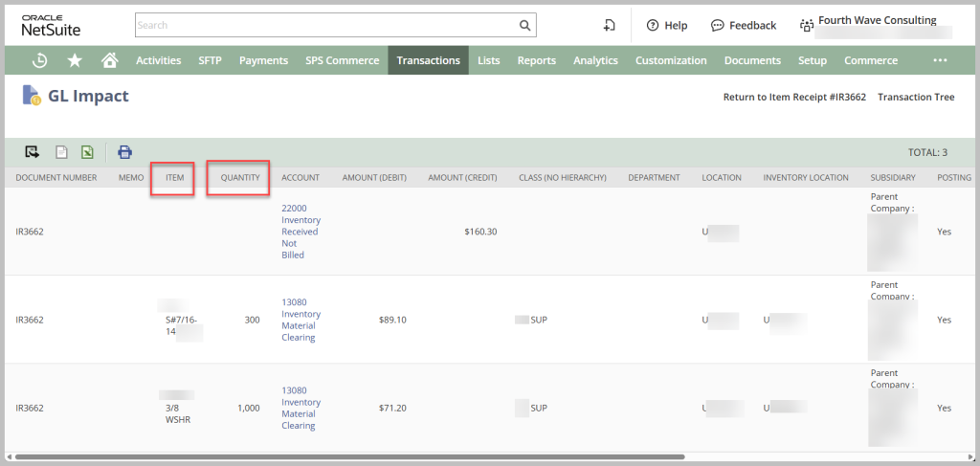Image resolution: width=980 pixels, height=466 pixels.
Task: Open the Setup menu
Action: [x=813, y=60]
